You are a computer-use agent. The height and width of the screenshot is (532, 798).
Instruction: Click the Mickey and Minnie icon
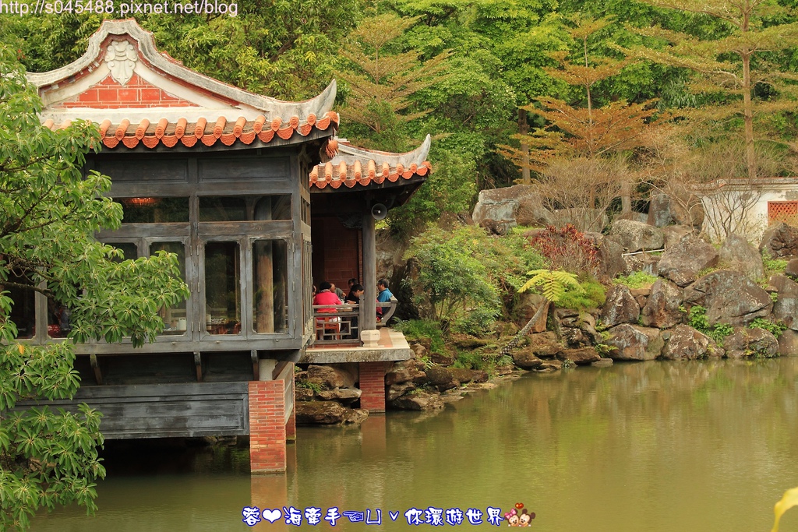click(x=519, y=517)
